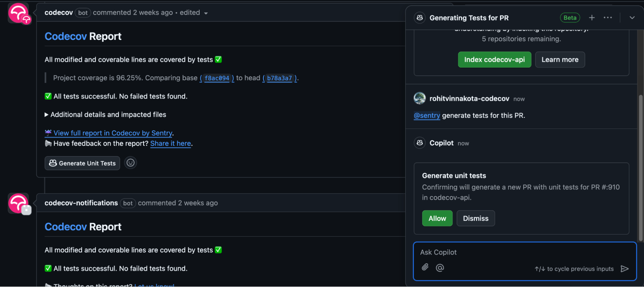Click 'commented 2 weeks ago' timestamp on codecov-notifications
Image resolution: width=644 pixels, height=287 pixels.
tap(178, 203)
